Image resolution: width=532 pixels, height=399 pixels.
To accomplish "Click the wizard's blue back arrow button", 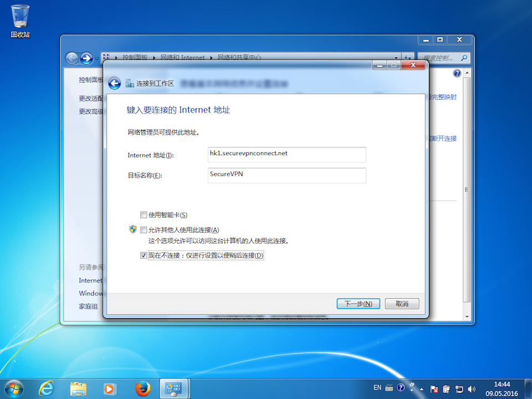I will pyautogui.click(x=114, y=84).
